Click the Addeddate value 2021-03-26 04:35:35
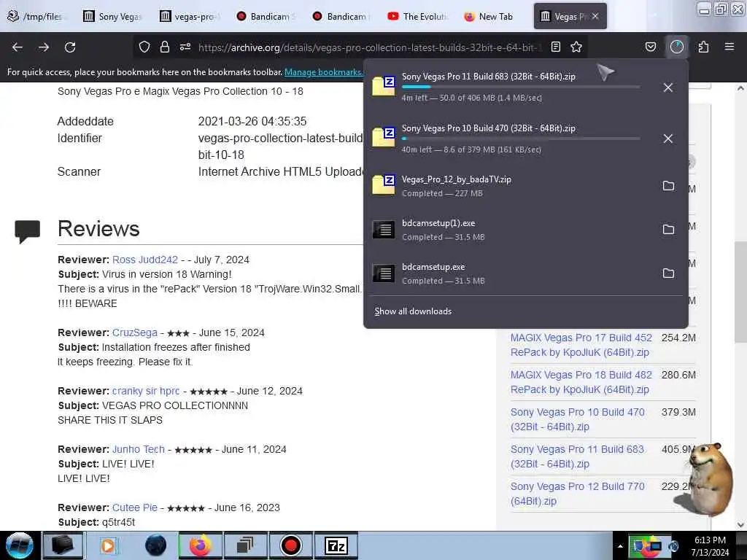This screenshot has height=560, width=747. click(x=252, y=122)
